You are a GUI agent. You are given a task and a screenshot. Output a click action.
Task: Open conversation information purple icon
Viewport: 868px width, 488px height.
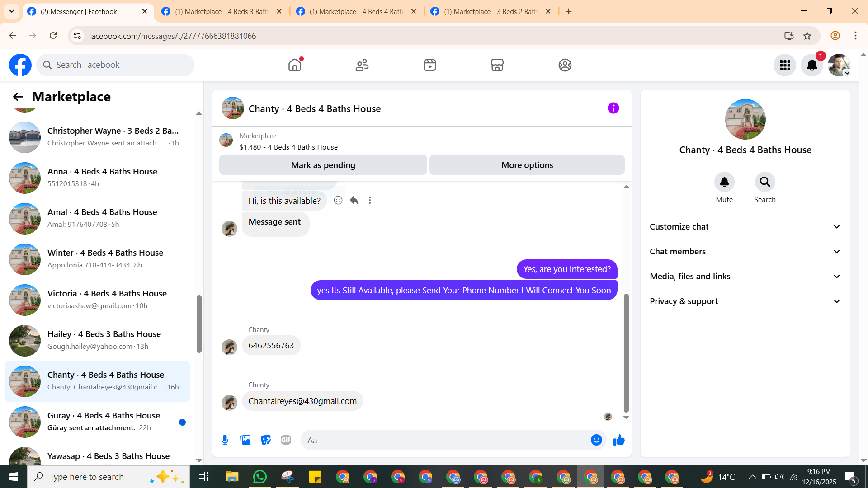pyautogui.click(x=613, y=108)
